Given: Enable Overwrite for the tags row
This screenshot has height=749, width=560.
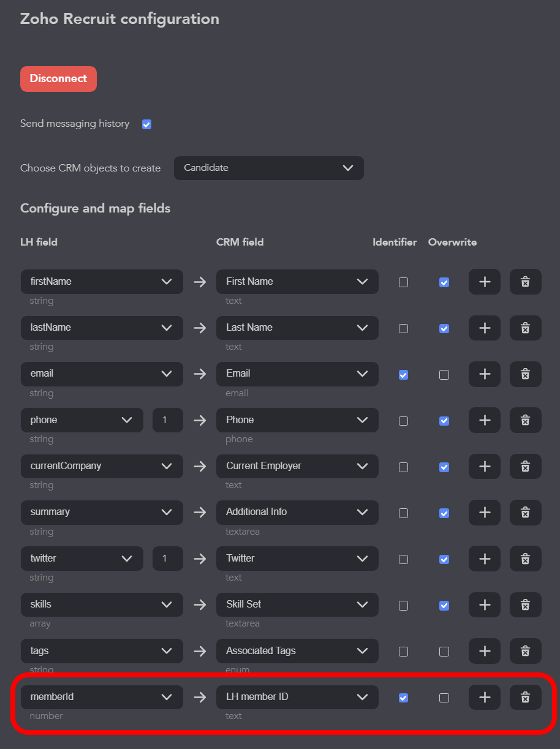Looking at the screenshot, I should (444, 652).
